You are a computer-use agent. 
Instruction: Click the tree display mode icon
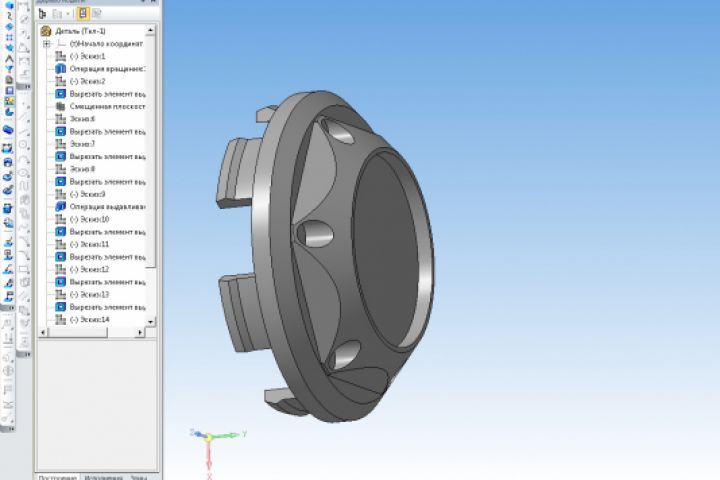pos(43,14)
